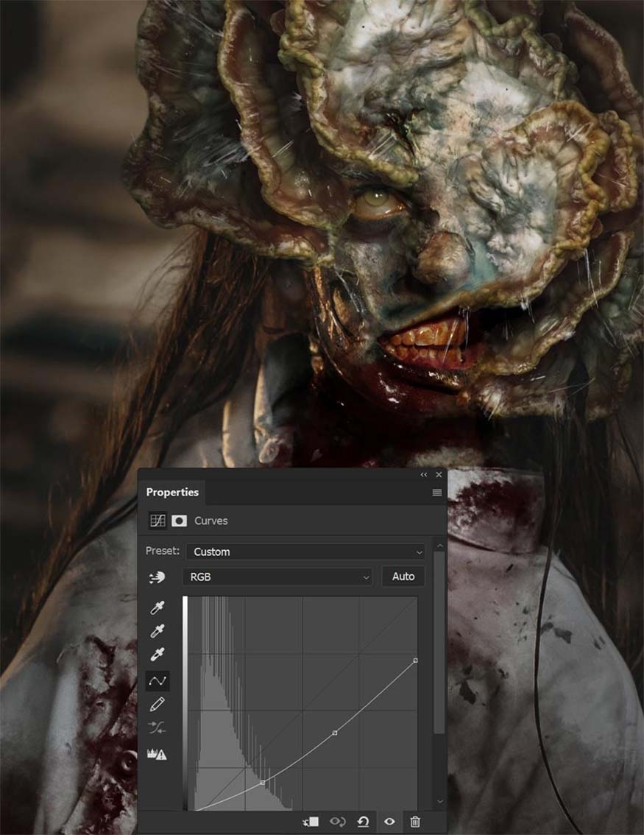Click the 'Preset:' label text
Viewport: 644px width, 835px height.
tap(163, 551)
